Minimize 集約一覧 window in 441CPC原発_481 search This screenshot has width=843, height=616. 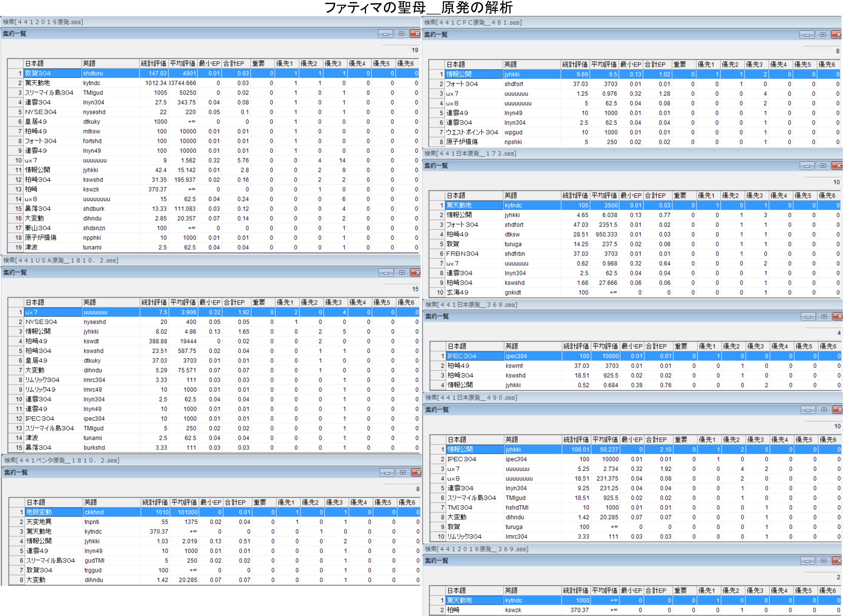click(806, 35)
